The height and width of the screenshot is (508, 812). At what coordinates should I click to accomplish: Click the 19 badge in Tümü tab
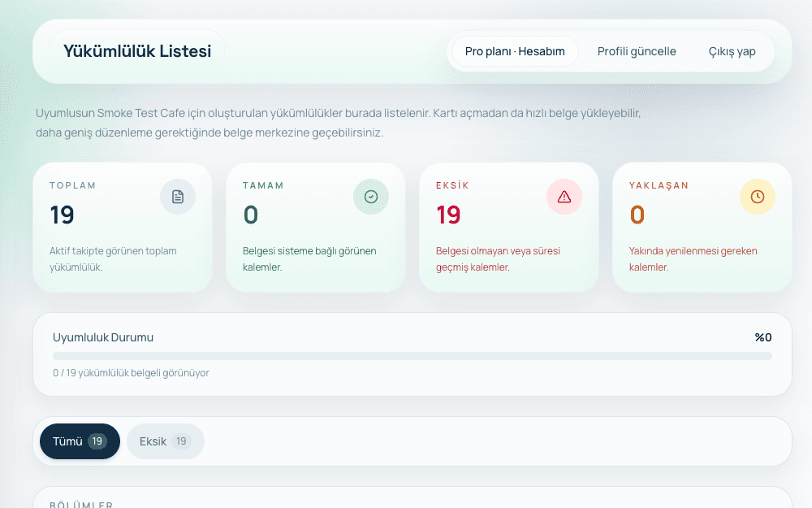click(x=97, y=441)
